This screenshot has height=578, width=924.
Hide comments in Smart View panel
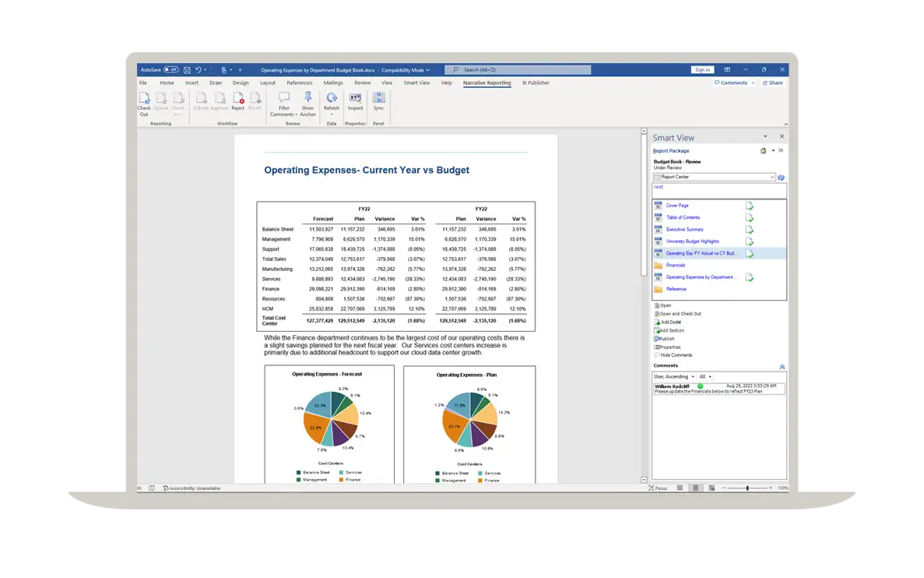tap(675, 355)
